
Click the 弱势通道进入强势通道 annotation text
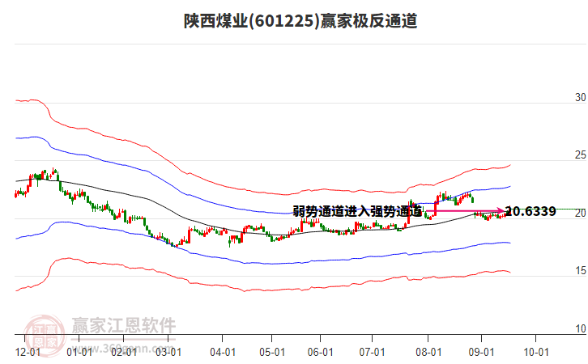point(357,211)
